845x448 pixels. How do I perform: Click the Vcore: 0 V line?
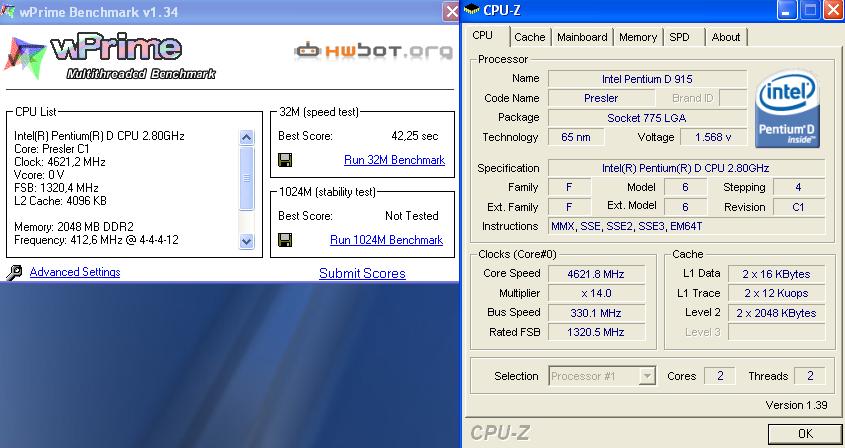click(39, 175)
